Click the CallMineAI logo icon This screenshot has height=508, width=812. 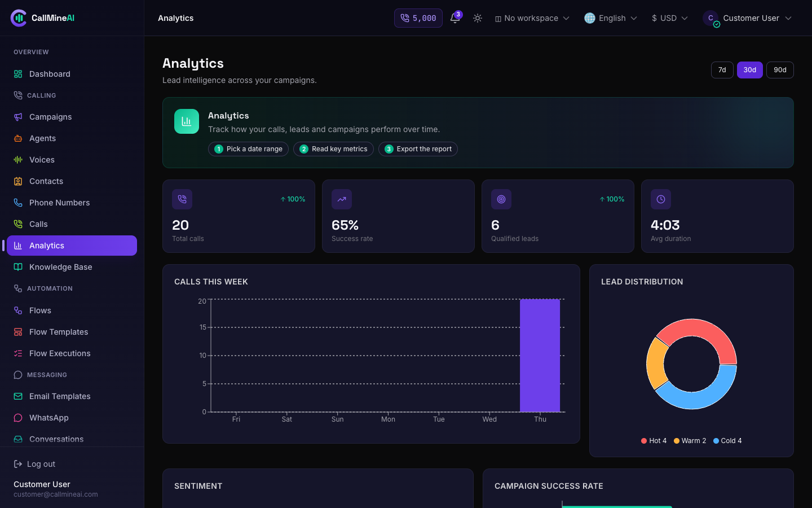click(19, 18)
